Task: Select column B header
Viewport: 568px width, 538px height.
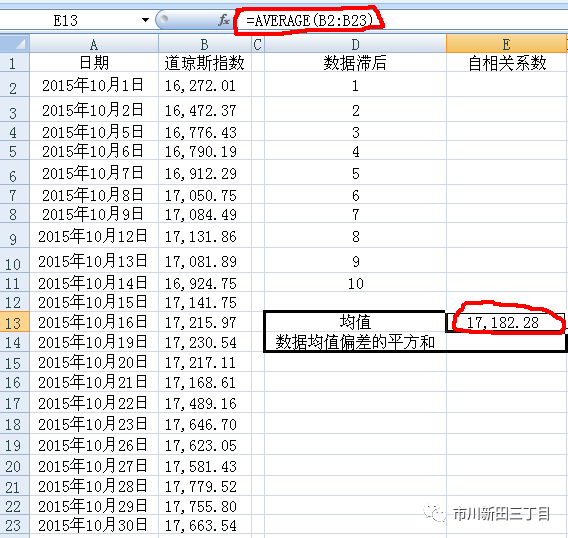Action: (x=205, y=44)
